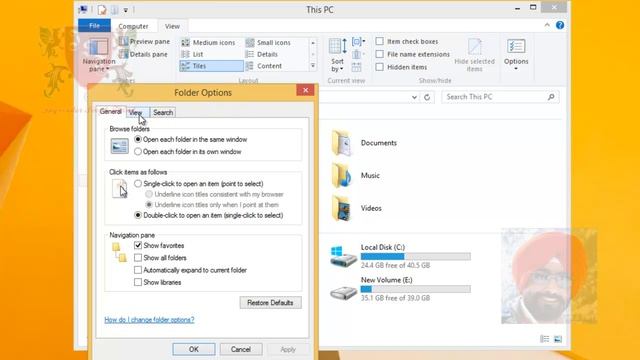The height and width of the screenshot is (360, 640).
Task: Open New Volume (E:) drive
Action: (x=400, y=289)
